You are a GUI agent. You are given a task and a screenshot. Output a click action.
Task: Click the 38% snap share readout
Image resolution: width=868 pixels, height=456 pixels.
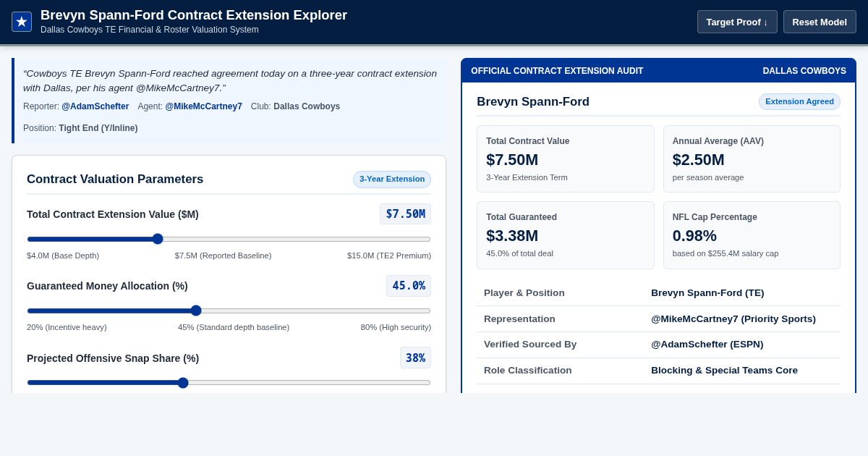click(x=415, y=358)
